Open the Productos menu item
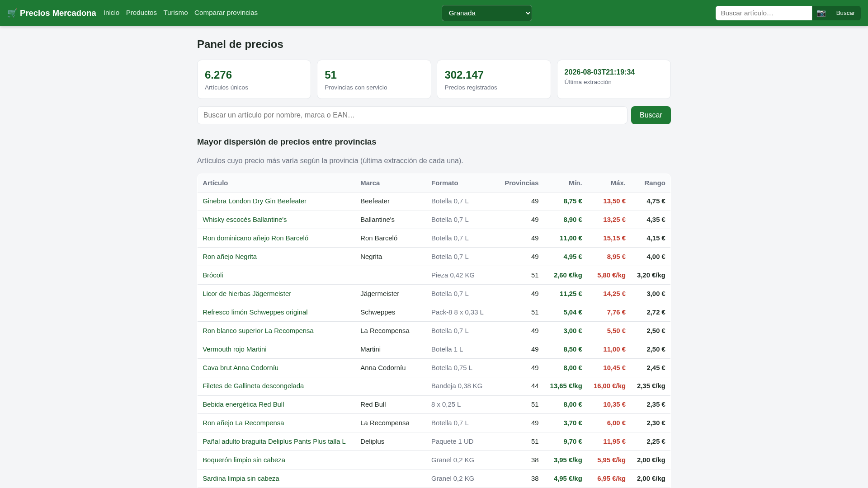Image resolution: width=868 pixels, height=488 pixels. click(142, 13)
